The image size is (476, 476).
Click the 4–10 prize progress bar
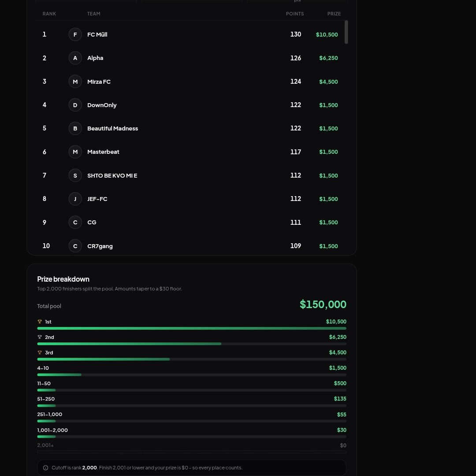pos(192,375)
